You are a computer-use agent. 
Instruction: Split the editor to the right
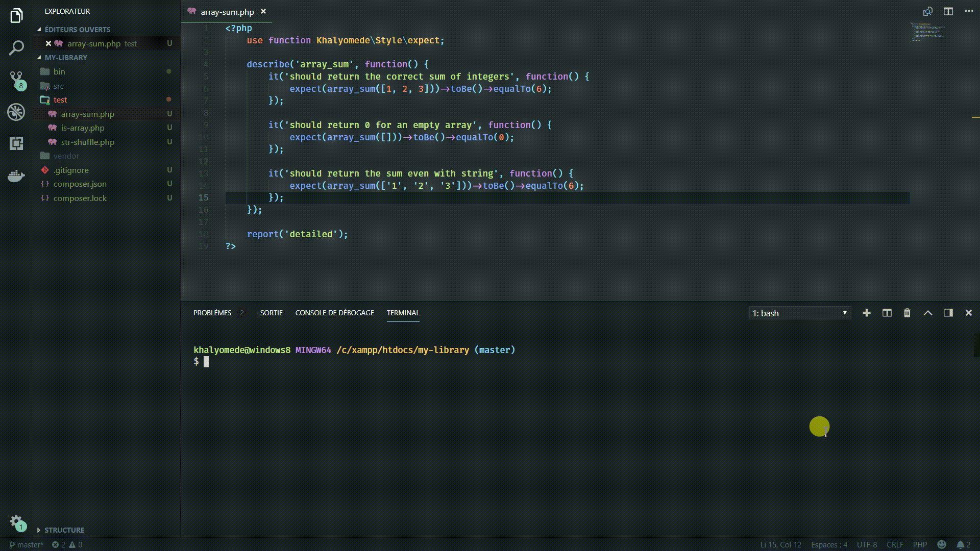point(948,11)
